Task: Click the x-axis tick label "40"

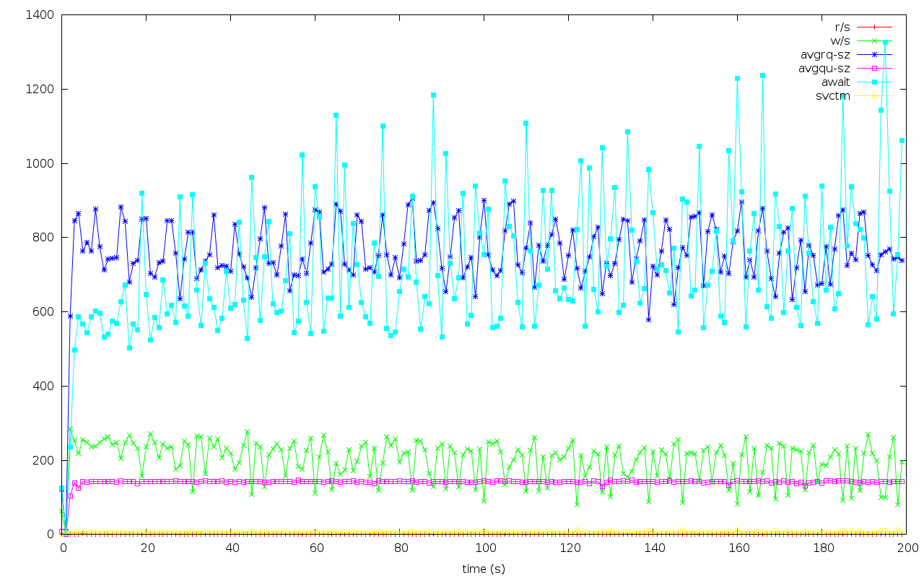Action: pyautogui.click(x=232, y=548)
